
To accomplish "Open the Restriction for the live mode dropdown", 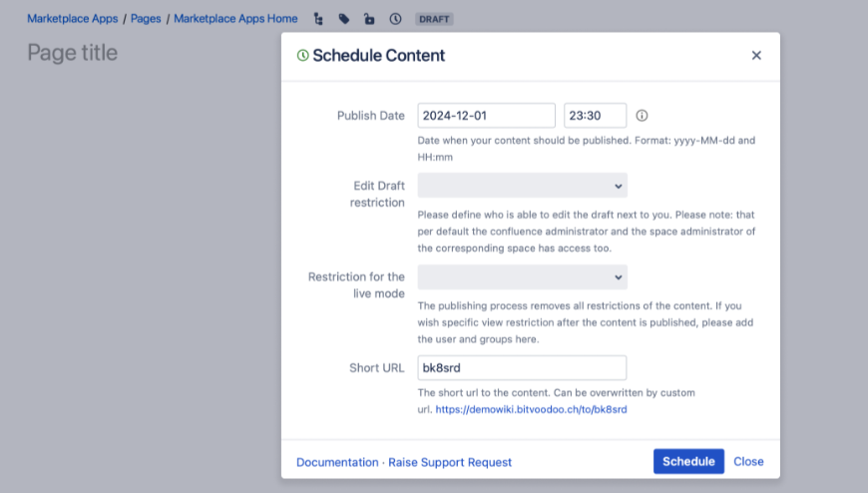I will [522, 277].
